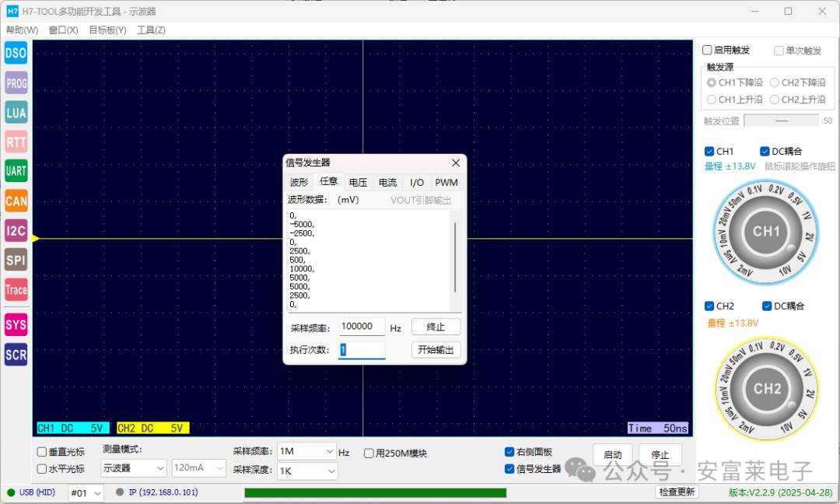
Task: Open the SYS system settings tool
Action: tap(16, 324)
